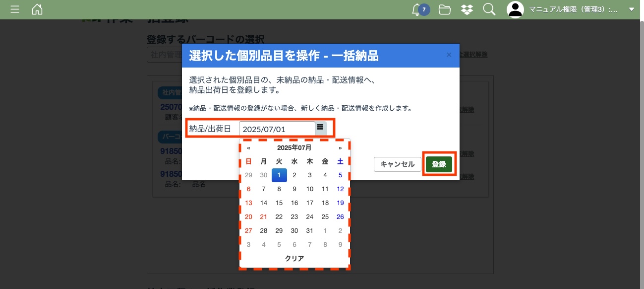The image size is (644, 289).
Task: Expand the user account dropdown arrow
Action: click(x=631, y=9)
